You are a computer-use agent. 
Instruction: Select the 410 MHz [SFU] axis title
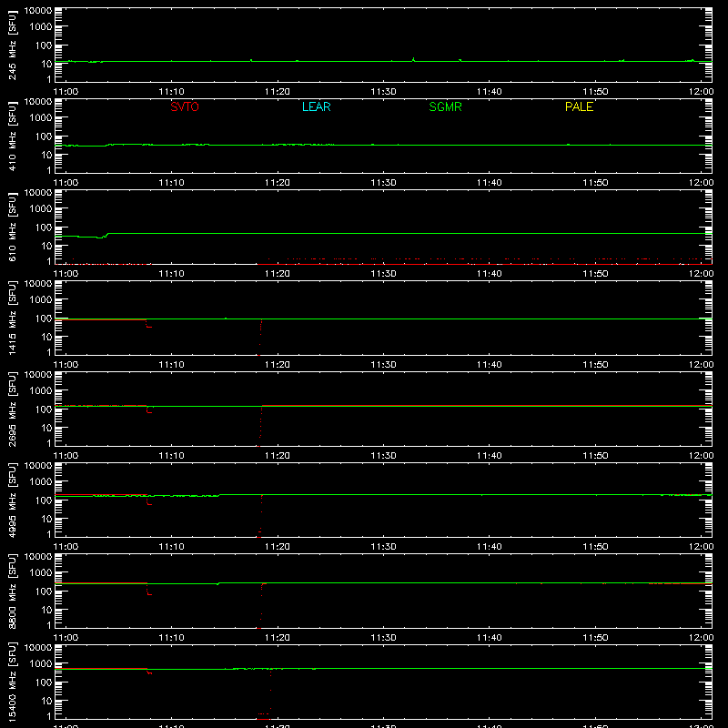12,136
